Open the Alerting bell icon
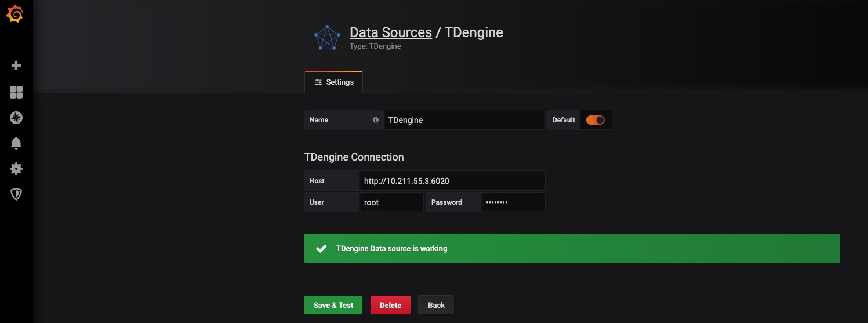Viewport: 868px width, 323px height. 16,143
